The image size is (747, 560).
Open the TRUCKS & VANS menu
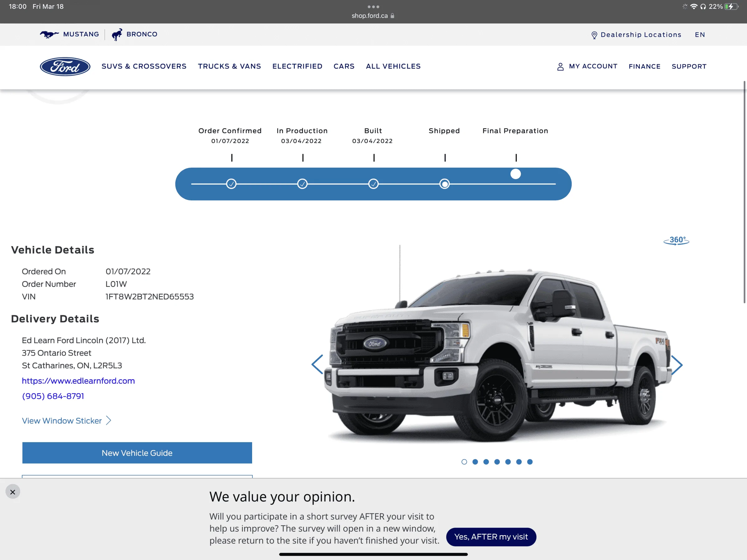click(x=229, y=66)
